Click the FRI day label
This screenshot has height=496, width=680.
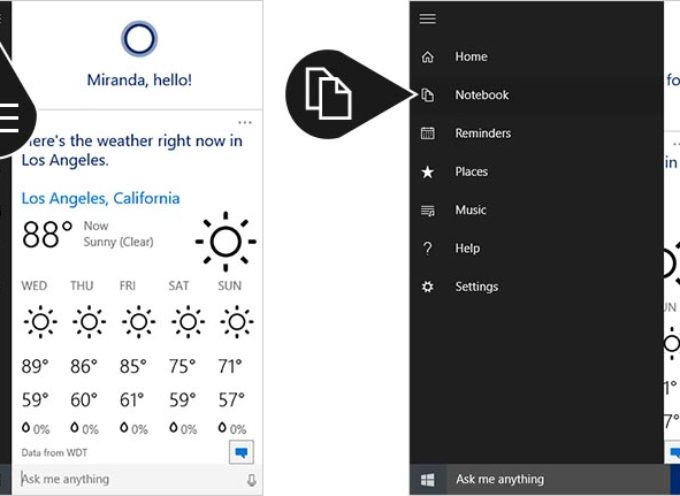pyautogui.click(x=128, y=286)
